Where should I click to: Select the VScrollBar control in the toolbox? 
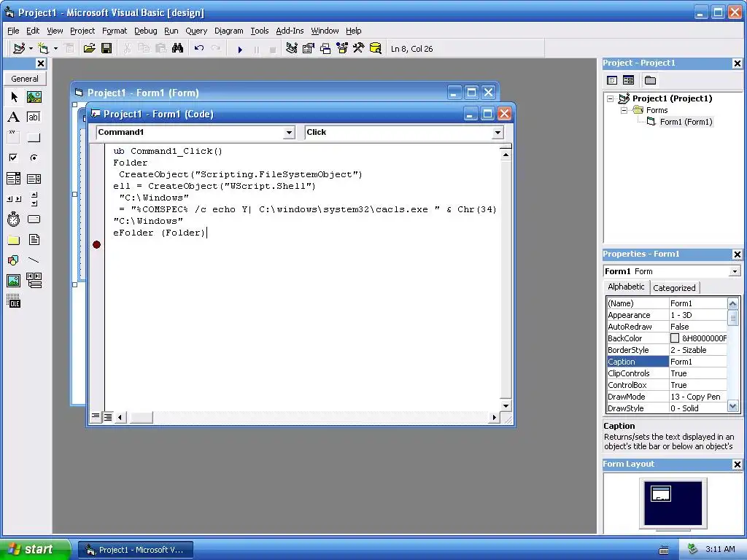point(34,199)
